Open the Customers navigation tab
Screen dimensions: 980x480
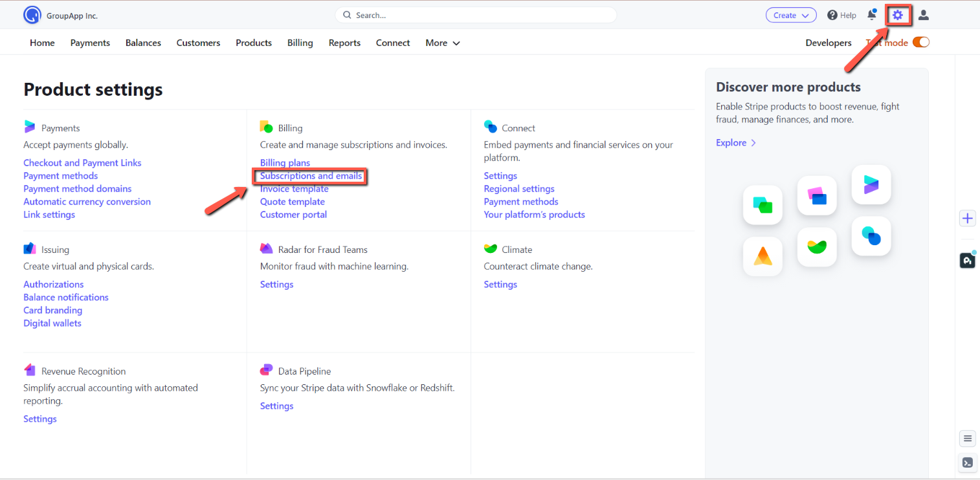pyautogui.click(x=198, y=43)
